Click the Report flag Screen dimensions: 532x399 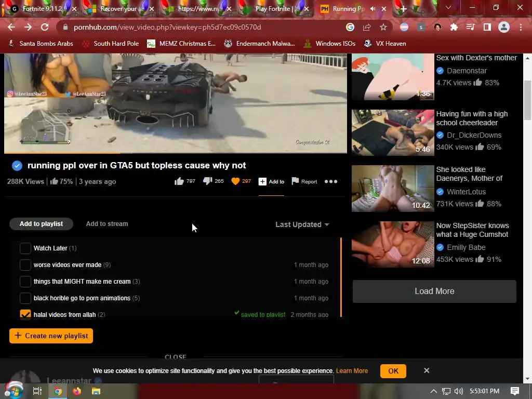click(304, 181)
